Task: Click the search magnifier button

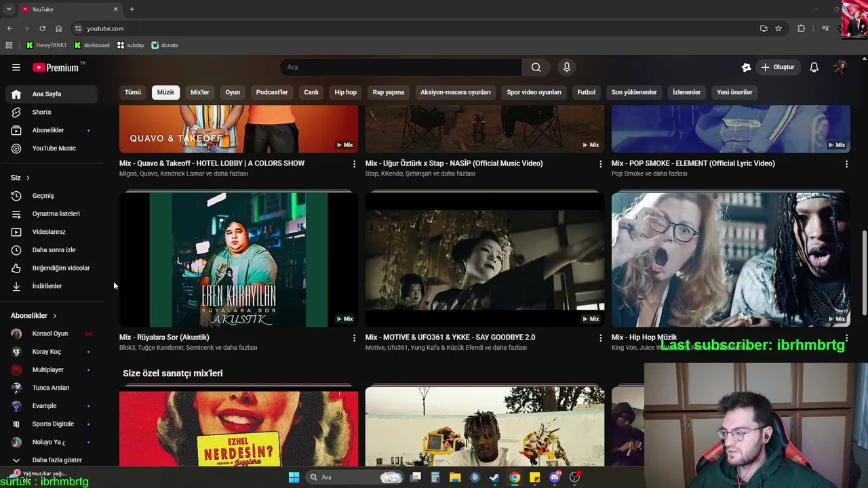Action: pyautogui.click(x=536, y=67)
